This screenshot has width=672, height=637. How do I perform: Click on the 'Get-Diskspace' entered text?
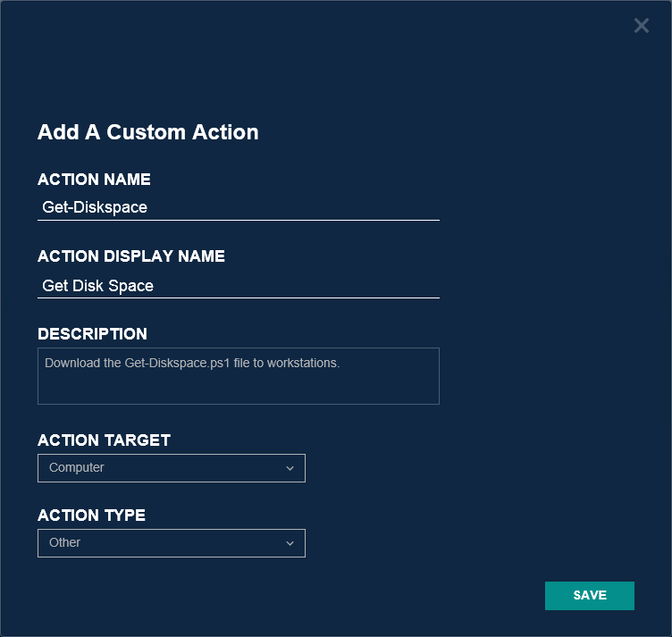tap(95, 207)
